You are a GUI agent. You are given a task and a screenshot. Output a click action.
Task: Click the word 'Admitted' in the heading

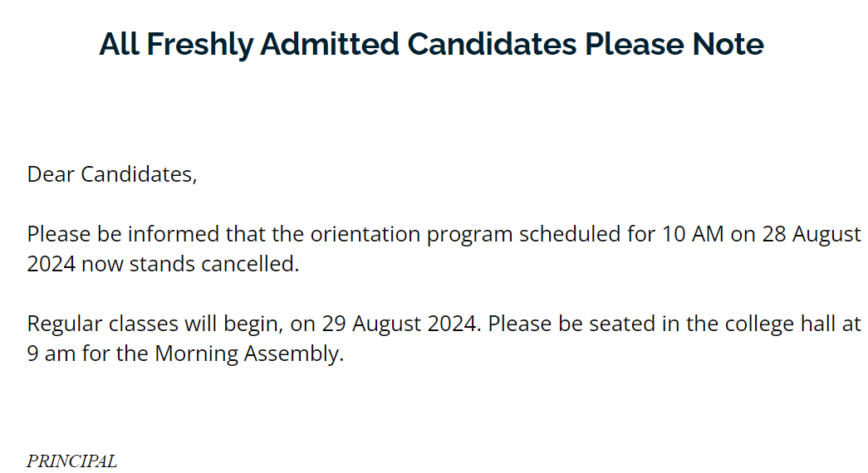(330, 44)
